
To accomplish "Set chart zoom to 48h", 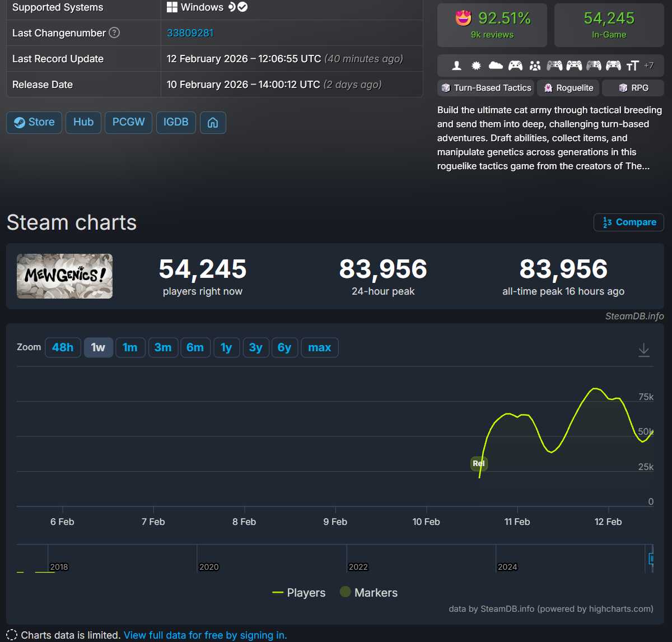I will [x=63, y=347].
